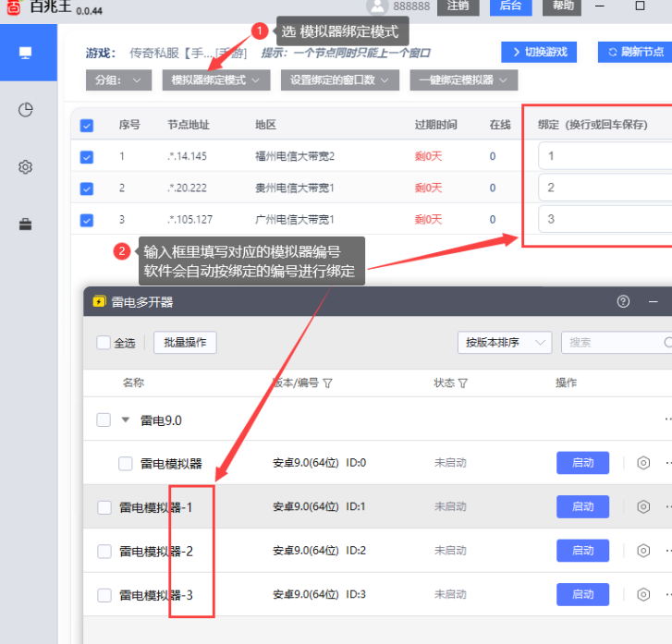Check the 雷电9.0 group checkbox
Image resolution: width=672 pixels, height=644 pixels.
104,419
